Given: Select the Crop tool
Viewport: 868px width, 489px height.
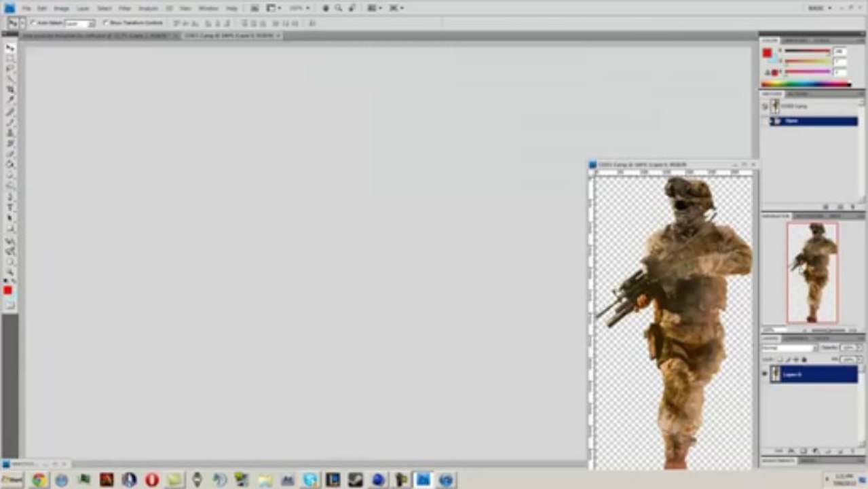Looking at the screenshot, I should (10, 89).
